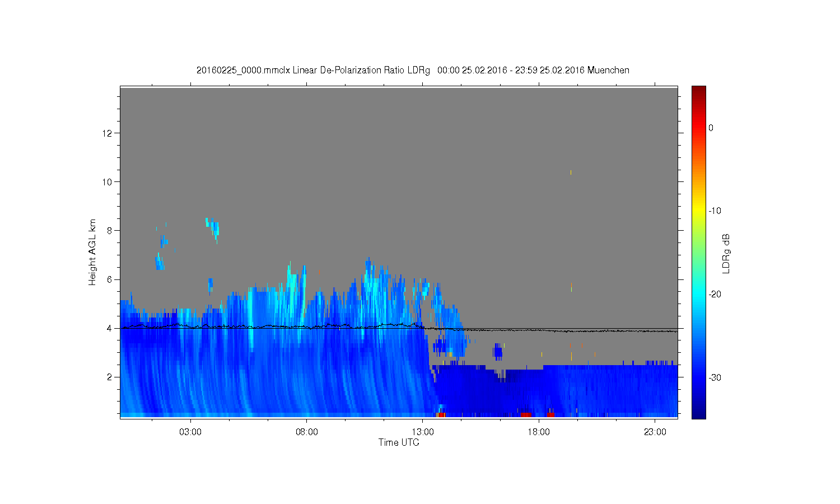Click the 18:00 time tick label
The height and width of the screenshot is (504, 840).
tap(539, 432)
